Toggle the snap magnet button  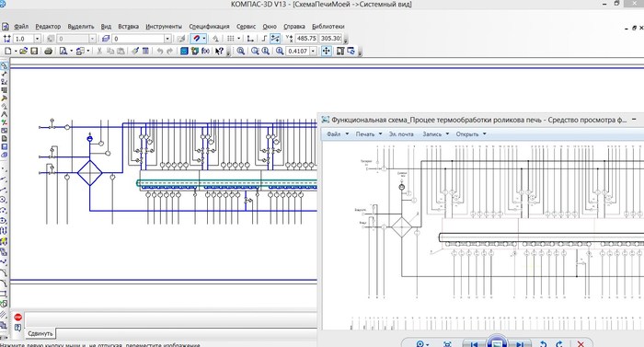(x=197, y=39)
